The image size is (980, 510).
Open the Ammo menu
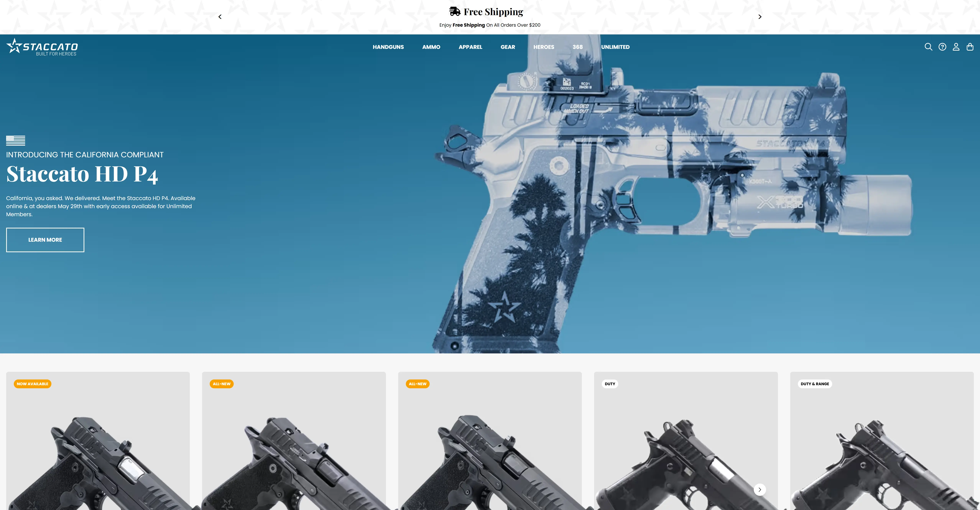(431, 47)
